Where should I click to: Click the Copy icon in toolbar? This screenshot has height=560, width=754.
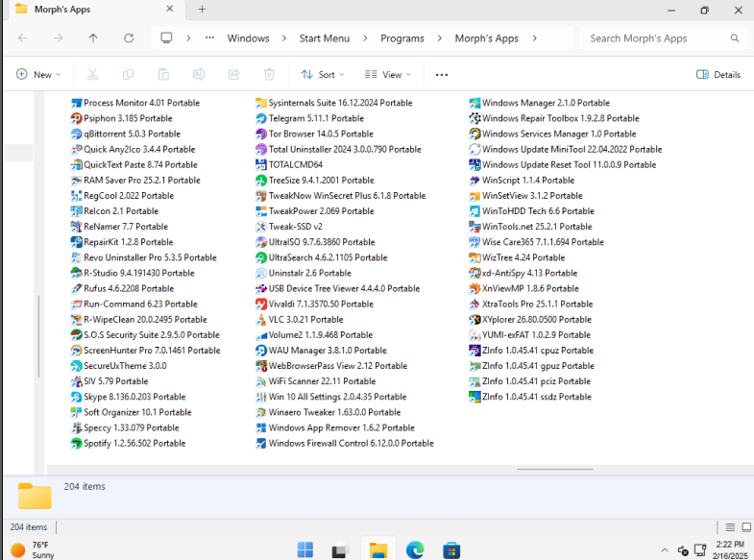pos(128,75)
